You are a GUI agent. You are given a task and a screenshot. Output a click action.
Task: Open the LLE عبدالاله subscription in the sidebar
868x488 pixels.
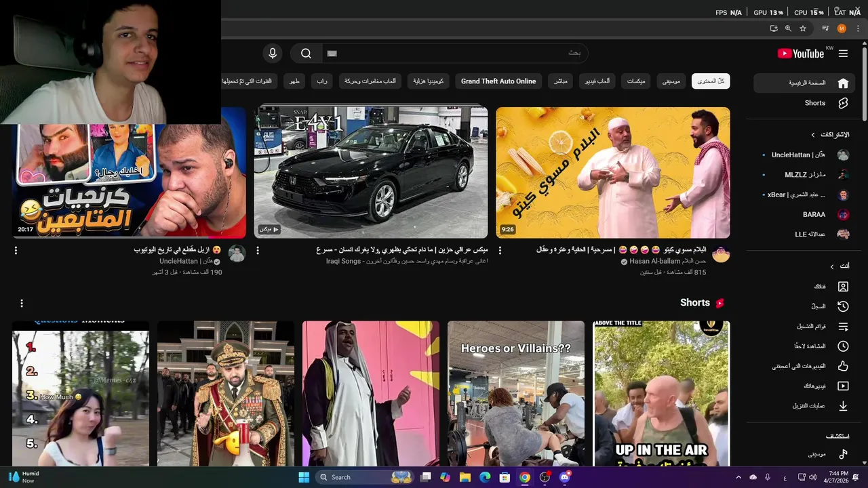click(x=804, y=234)
